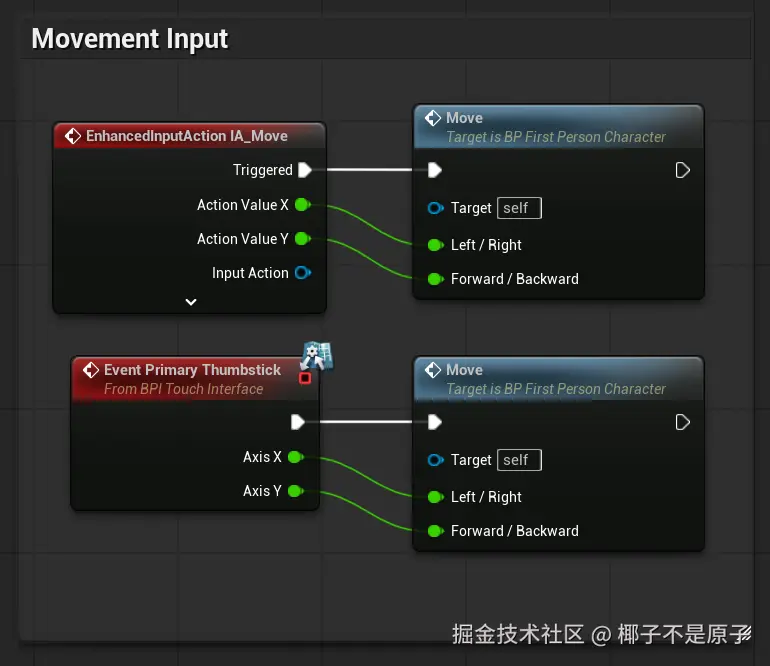Select the upper Move node header

559,127
